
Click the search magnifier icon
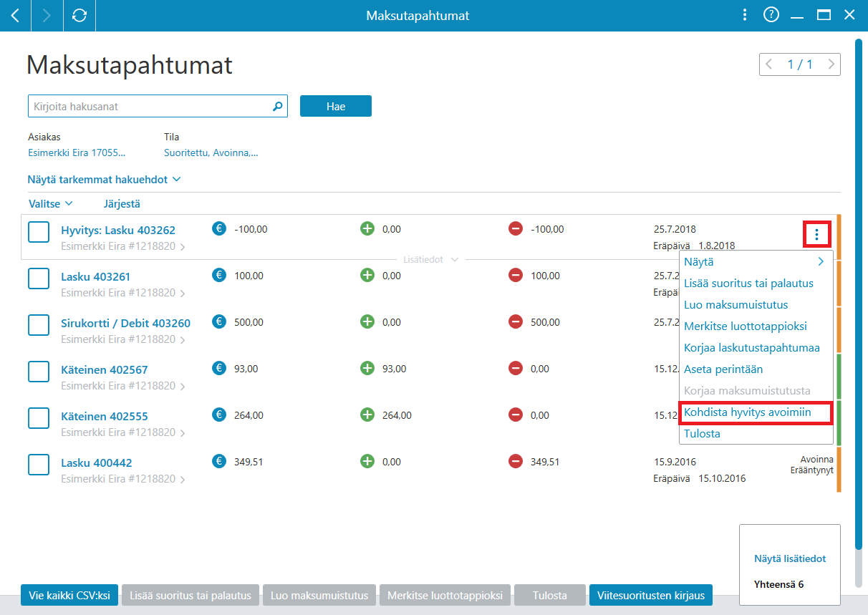coord(278,107)
